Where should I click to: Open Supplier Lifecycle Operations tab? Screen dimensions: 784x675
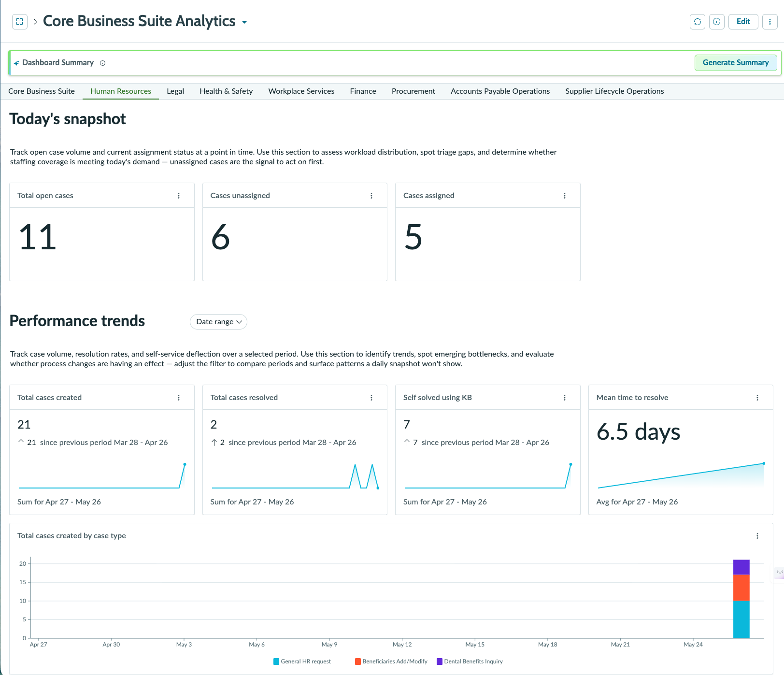pyautogui.click(x=614, y=91)
